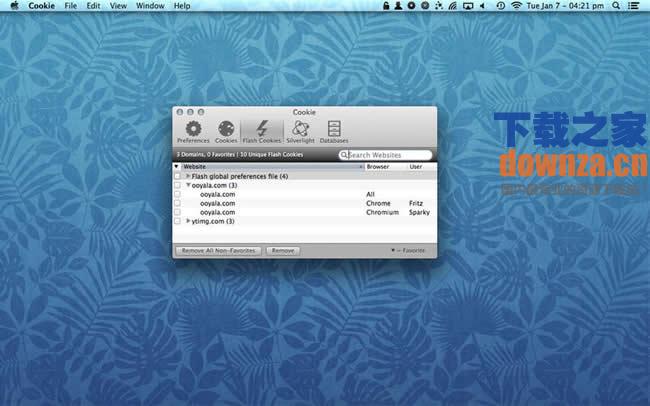Expand Flash global preferences file group
The height and width of the screenshot is (406, 650).
[188, 176]
